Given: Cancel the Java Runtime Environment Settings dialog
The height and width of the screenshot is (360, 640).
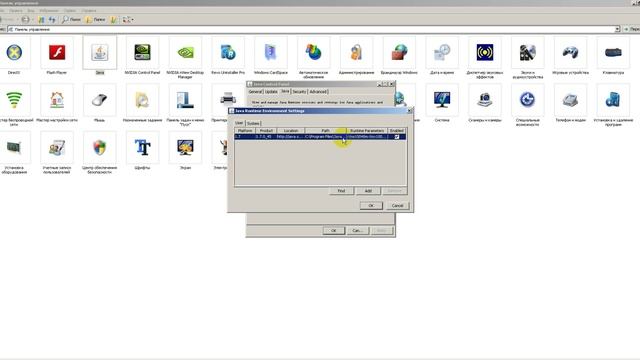Looking at the screenshot, I should [397, 206].
